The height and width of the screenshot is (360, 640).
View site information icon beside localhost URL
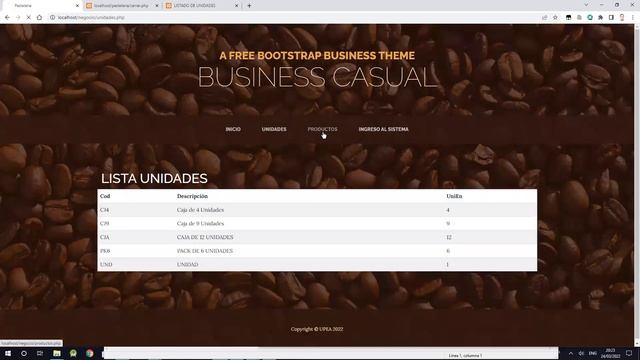[x=53, y=18]
